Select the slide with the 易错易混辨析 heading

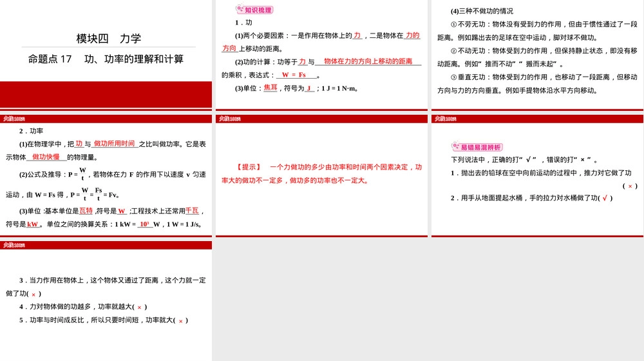tap(537, 176)
